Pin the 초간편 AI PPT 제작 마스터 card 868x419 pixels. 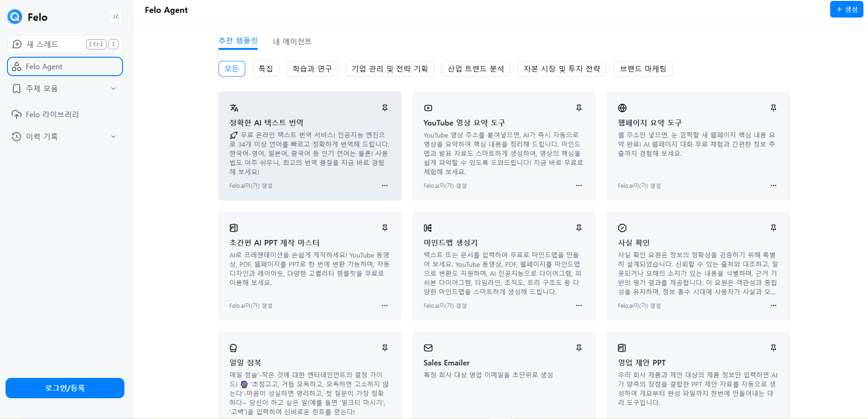tap(385, 228)
